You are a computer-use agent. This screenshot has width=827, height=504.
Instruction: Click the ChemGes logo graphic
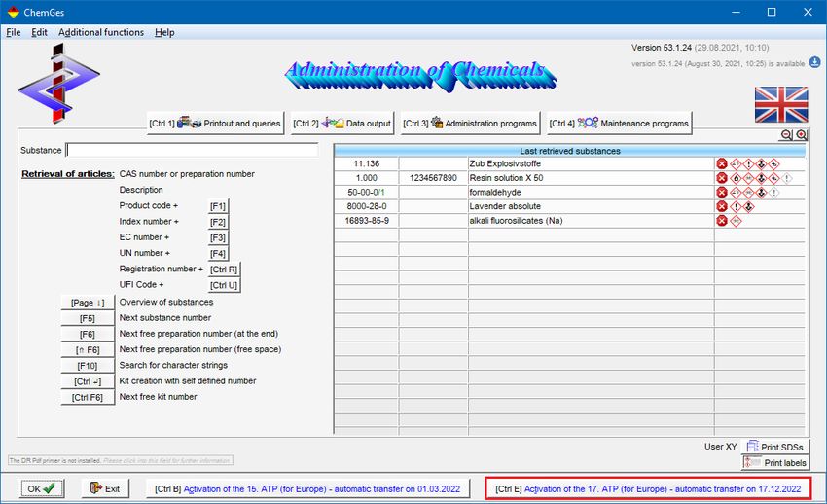[x=58, y=84]
